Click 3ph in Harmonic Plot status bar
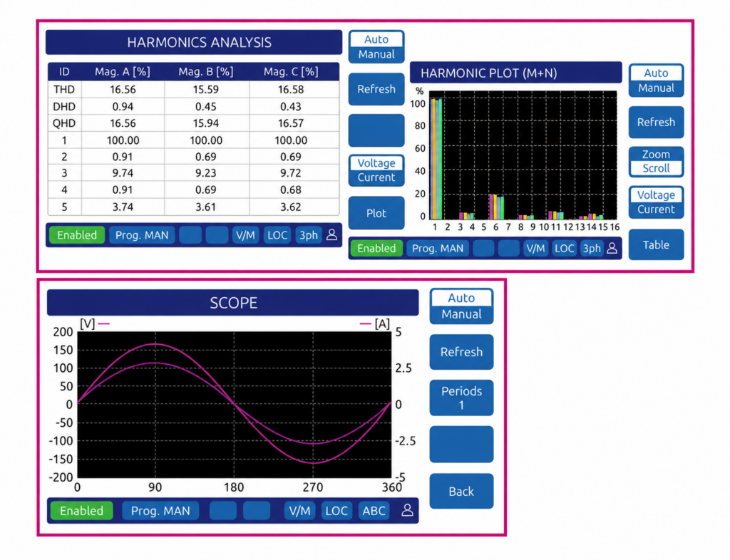 tap(592, 249)
